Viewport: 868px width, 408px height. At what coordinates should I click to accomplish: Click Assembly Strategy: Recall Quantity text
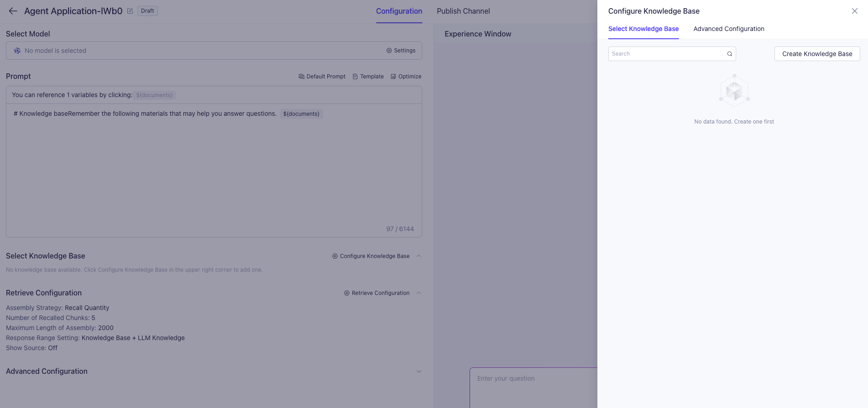tap(58, 308)
